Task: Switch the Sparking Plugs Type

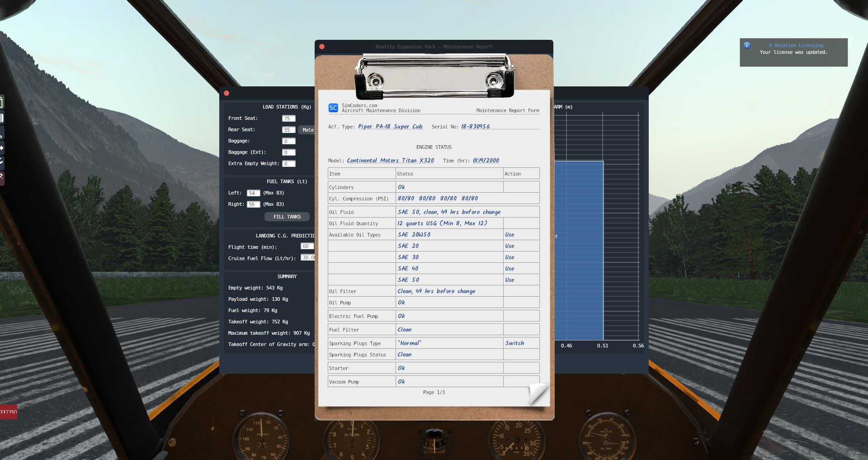Action: click(514, 343)
